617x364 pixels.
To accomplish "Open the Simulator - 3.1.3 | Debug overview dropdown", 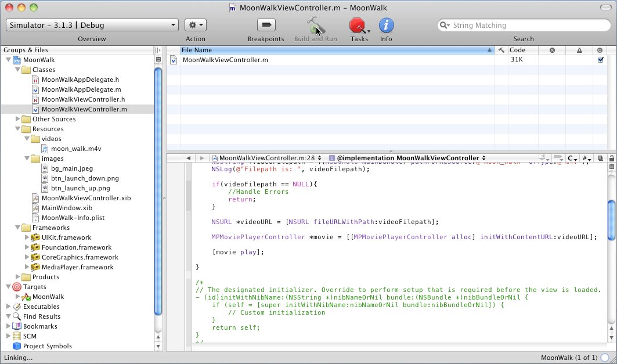I will (92, 25).
